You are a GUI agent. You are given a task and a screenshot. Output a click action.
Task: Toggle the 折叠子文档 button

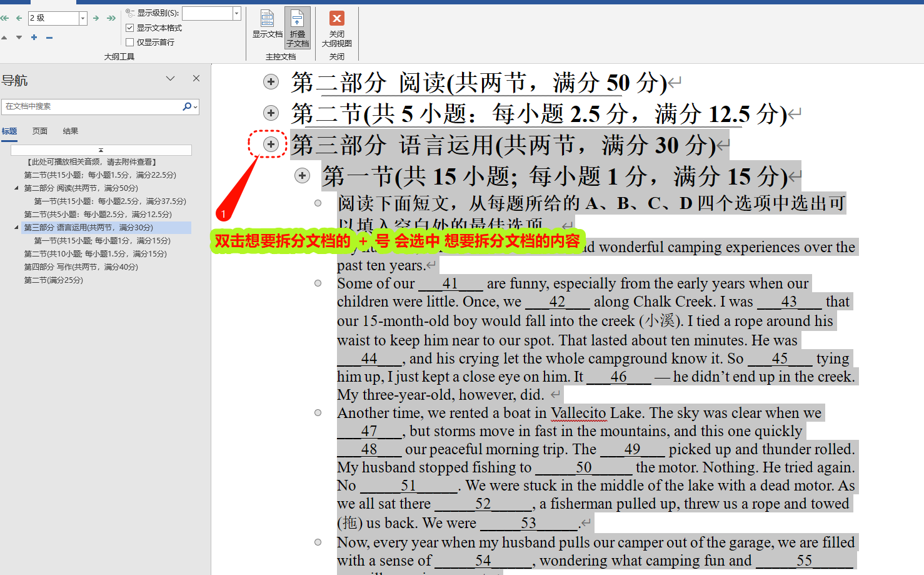(x=298, y=28)
